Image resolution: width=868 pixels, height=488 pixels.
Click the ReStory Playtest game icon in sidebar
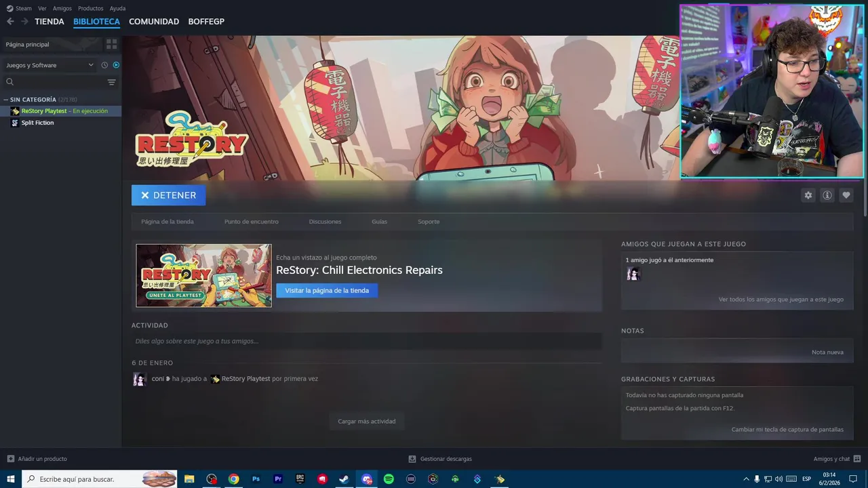point(15,111)
